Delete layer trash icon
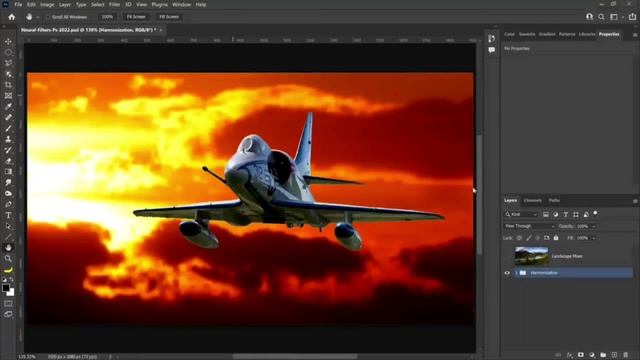 626,355
